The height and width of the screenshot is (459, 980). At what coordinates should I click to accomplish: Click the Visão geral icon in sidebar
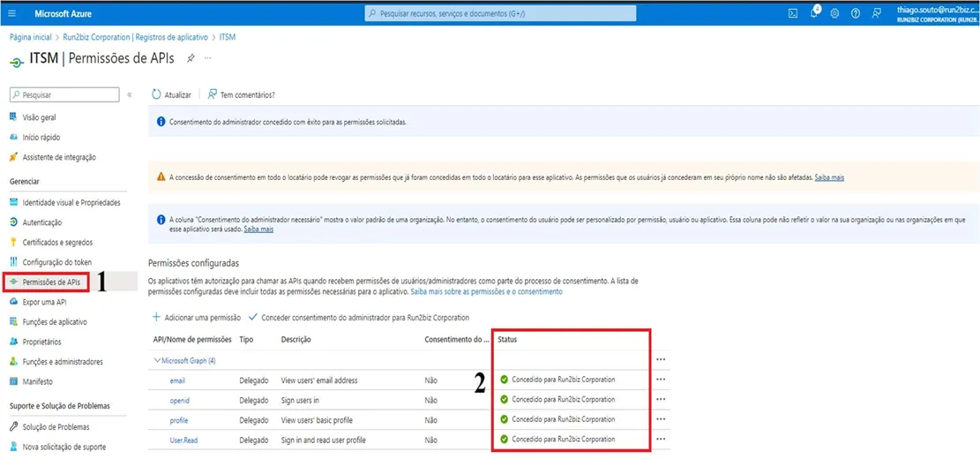(x=13, y=117)
